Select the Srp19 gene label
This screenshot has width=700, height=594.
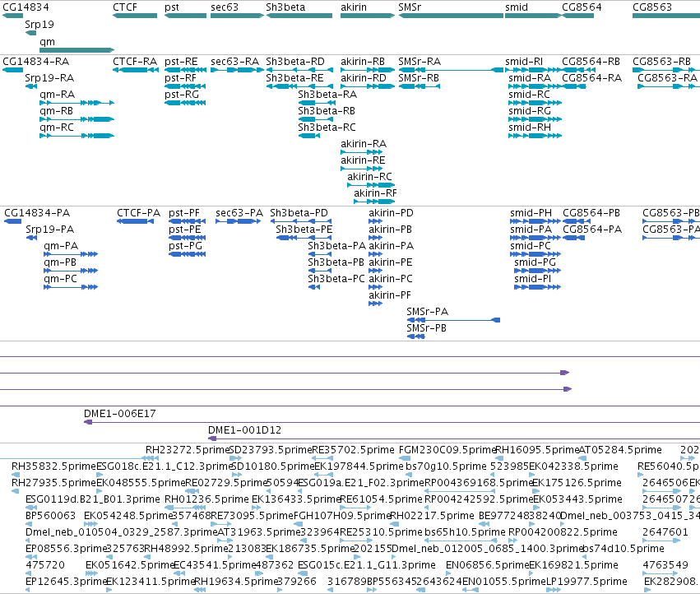coord(39,24)
